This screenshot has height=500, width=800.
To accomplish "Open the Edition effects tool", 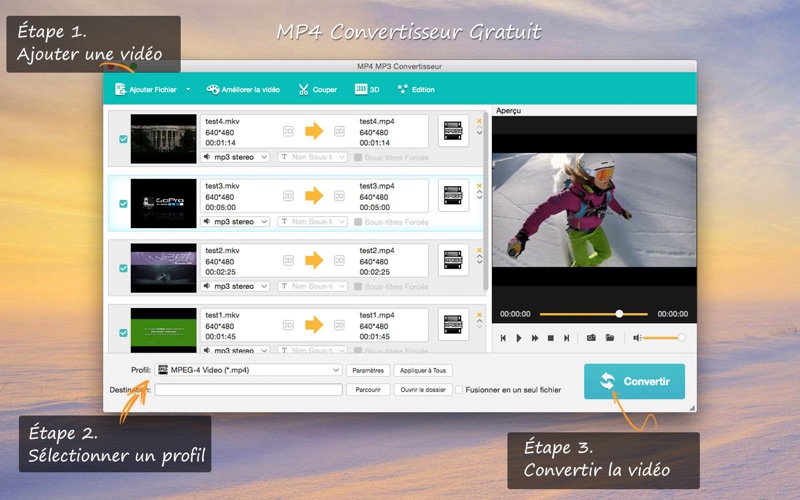I will pos(416,89).
